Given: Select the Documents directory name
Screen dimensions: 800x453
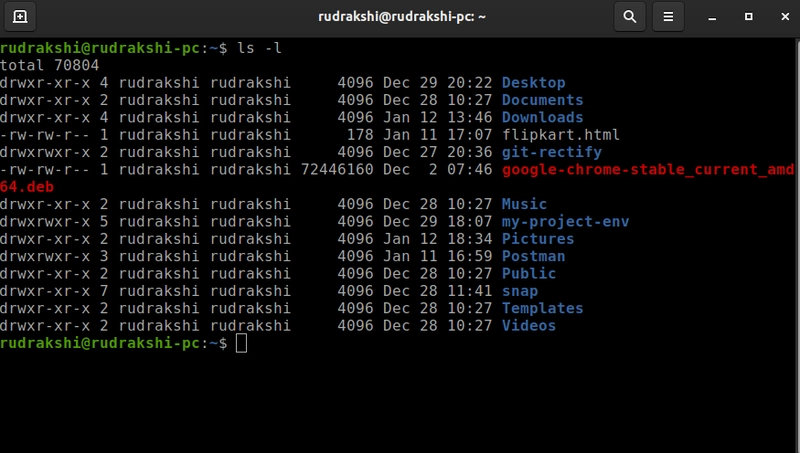Looking at the screenshot, I should pos(542,100).
